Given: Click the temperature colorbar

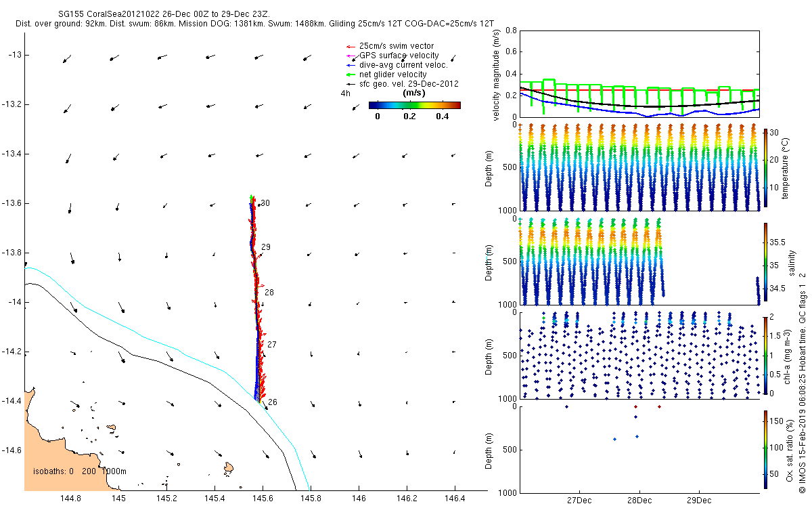Looking at the screenshot, I should coord(765,167).
